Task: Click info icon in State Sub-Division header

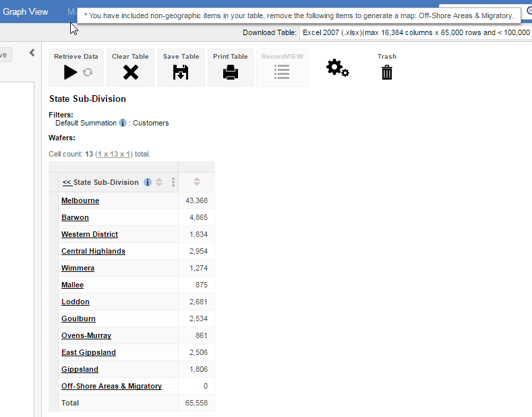Action: coord(148,182)
